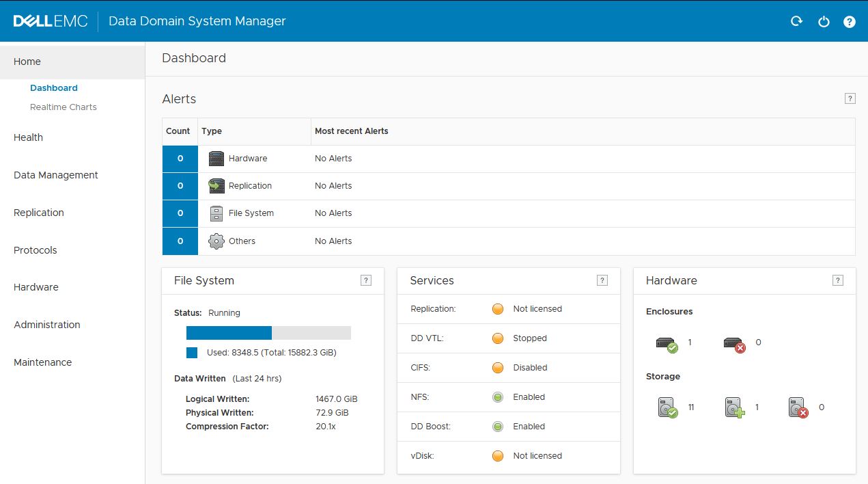This screenshot has width=868, height=484.
Task: Click the healthy enclosures icon
Action: click(667, 344)
